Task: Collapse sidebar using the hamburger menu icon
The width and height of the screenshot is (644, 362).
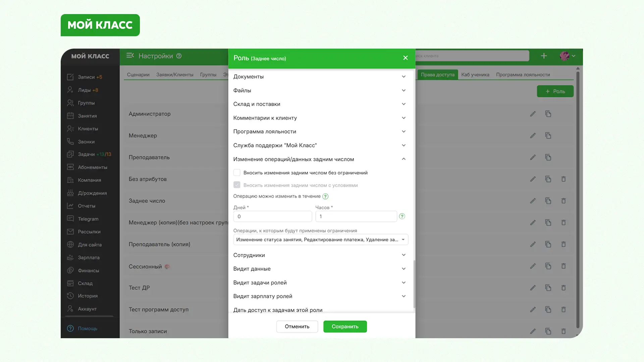Action: tap(130, 56)
